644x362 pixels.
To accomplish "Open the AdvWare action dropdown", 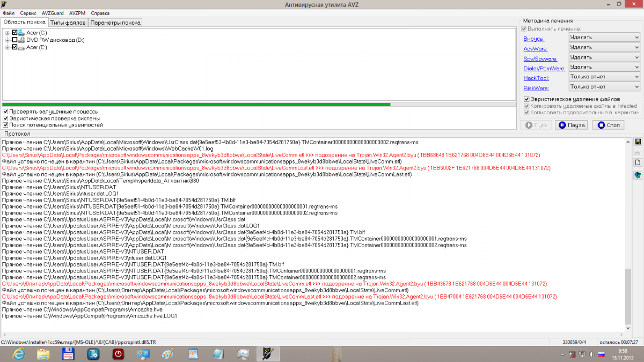I will click(x=604, y=47).
